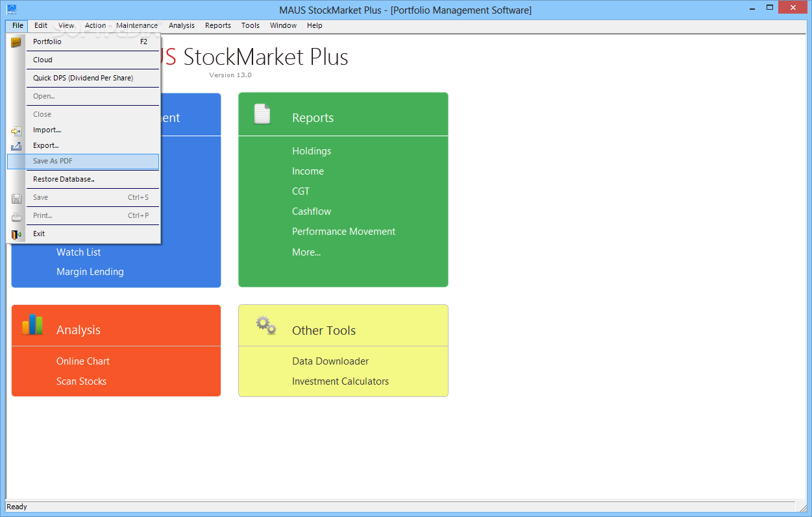Open the Income report link

coord(308,171)
